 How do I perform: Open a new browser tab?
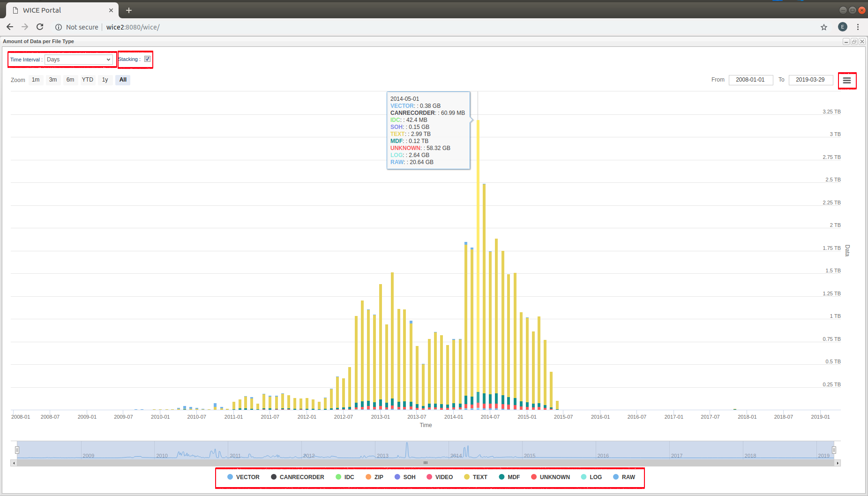129,10
